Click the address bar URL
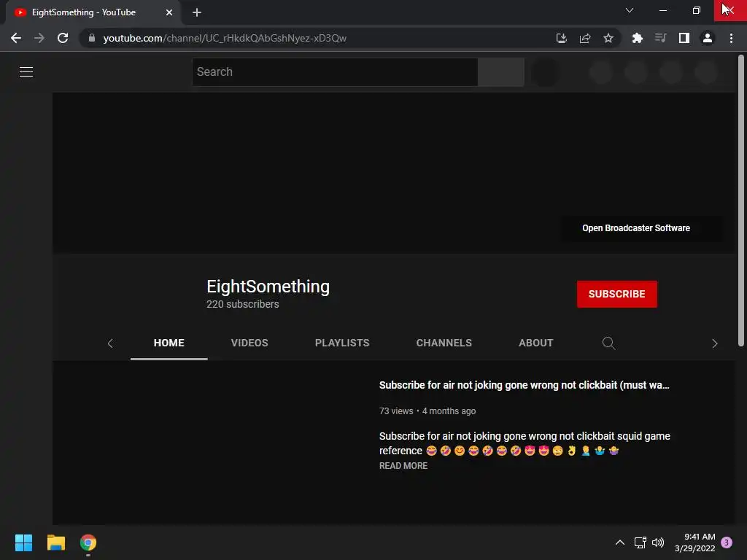Image resolution: width=747 pixels, height=560 pixels. (x=225, y=38)
